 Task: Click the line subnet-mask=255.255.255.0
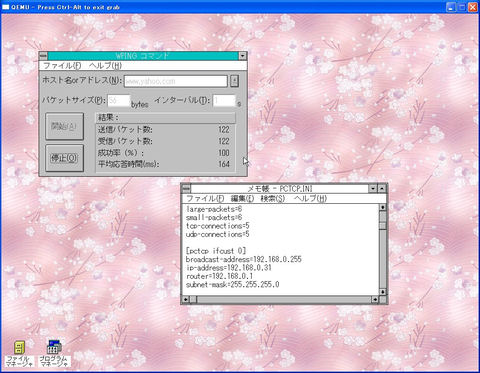[232, 284]
